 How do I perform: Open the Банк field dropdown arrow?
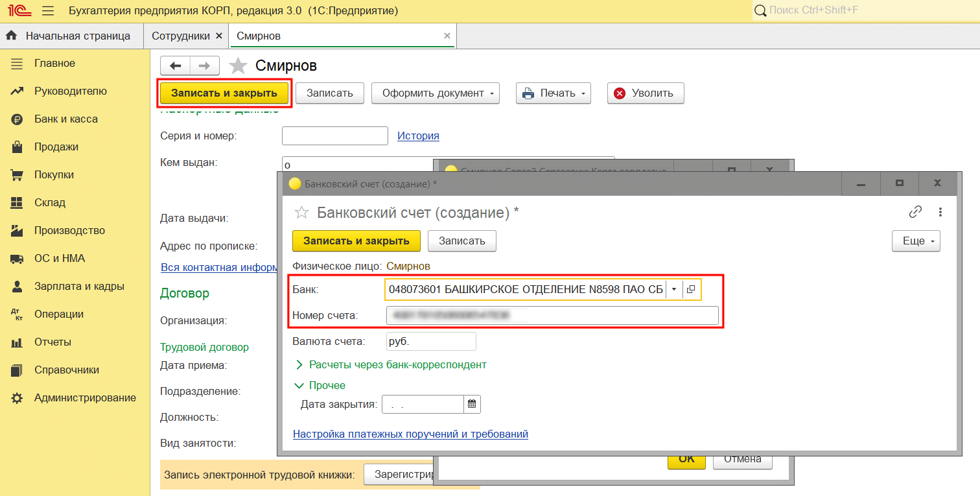[x=674, y=289]
